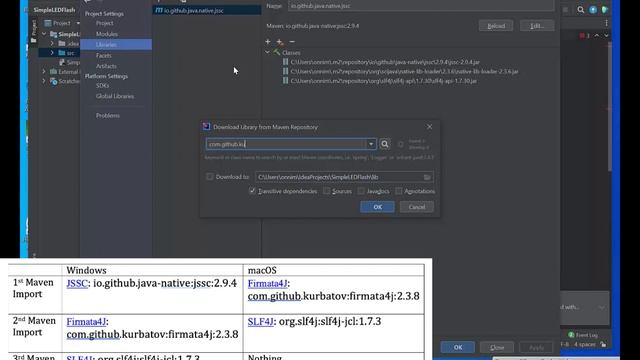Uncheck Transitive dependencies checkbox

pyautogui.click(x=252, y=191)
